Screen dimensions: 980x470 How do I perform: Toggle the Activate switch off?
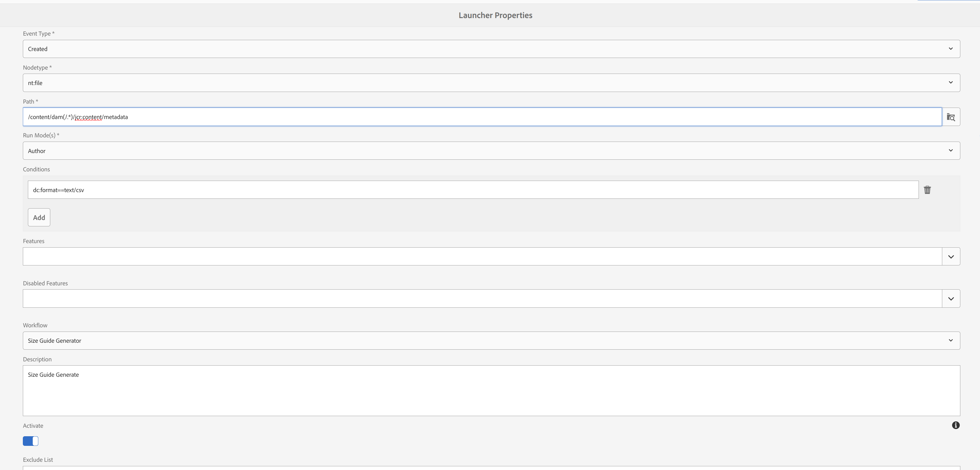pyautogui.click(x=30, y=441)
